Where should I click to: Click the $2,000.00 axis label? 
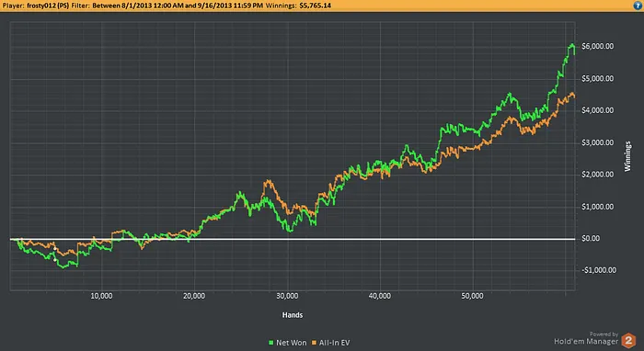click(x=598, y=175)
